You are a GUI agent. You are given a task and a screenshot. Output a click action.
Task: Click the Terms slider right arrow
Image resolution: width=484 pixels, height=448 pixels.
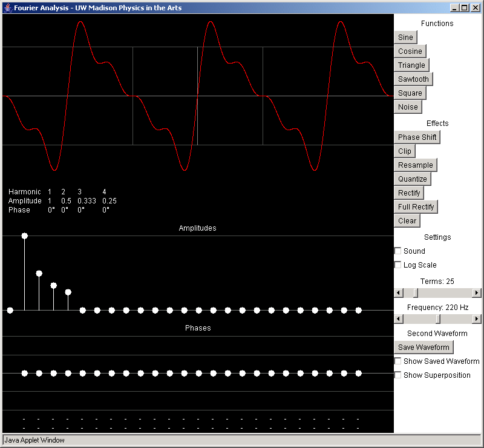pos(477,293)
